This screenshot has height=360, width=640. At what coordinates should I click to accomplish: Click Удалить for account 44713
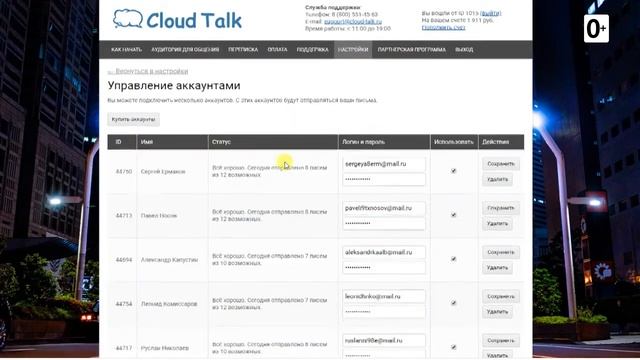tap(497, 223)
